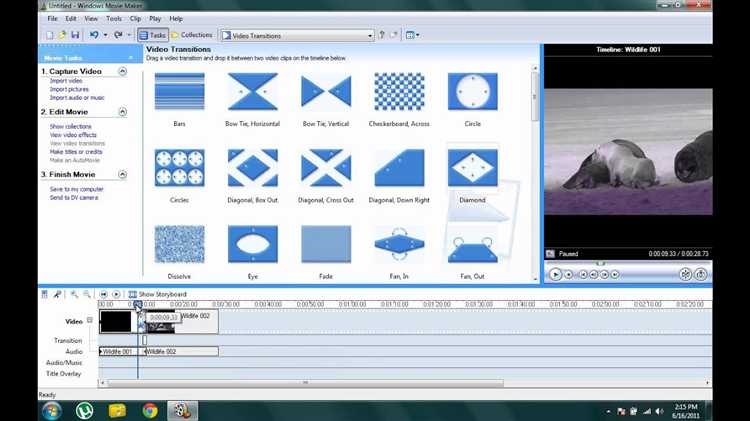Click the Split clip button under the preview
Screen dimensions: 750x421
coord(686,274)
